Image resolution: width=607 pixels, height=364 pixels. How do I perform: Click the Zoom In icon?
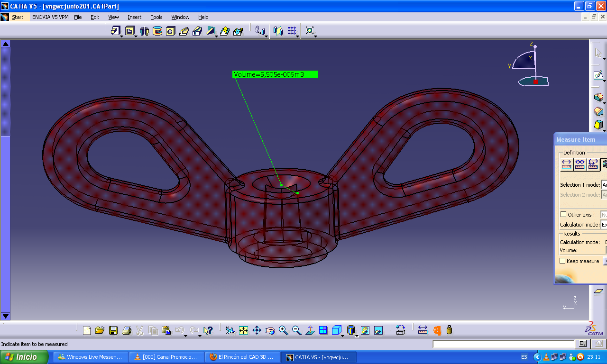pyautogui.click(x=284, y=330)
